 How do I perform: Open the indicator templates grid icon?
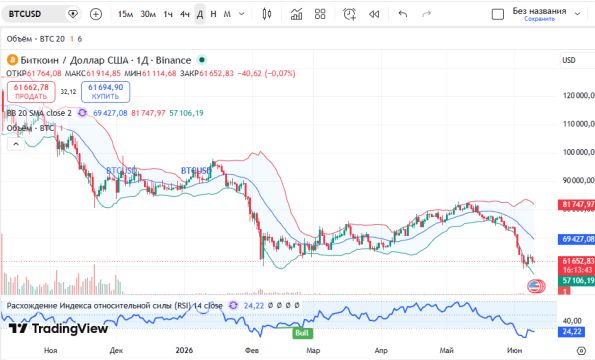pyautogui.click(x=320, y=14)
